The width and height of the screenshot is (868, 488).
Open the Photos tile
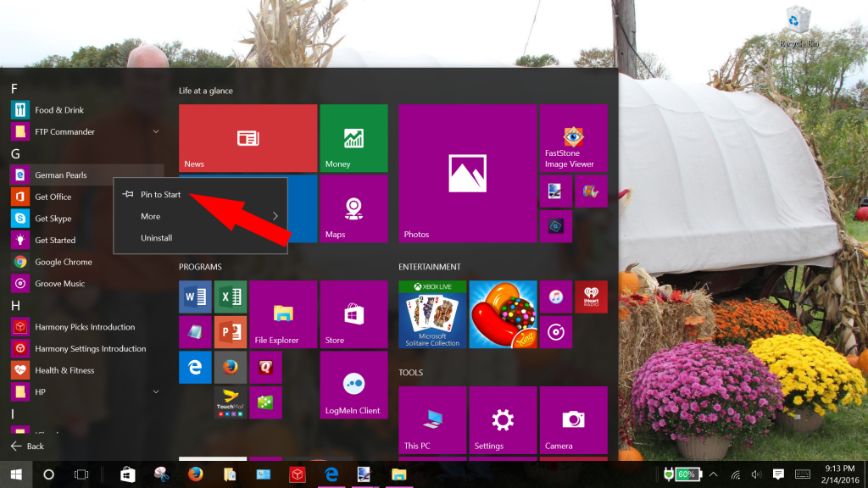pos(467,173)
